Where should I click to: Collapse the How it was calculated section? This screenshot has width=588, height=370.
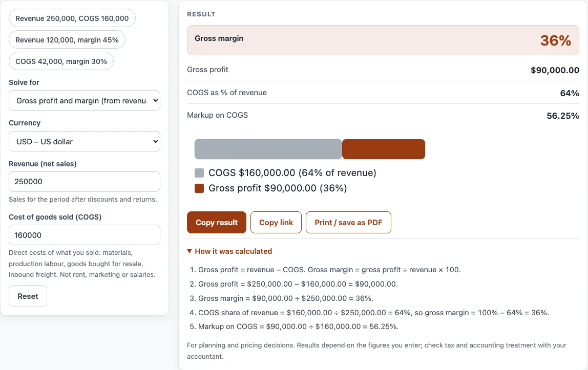tap(229, 251)
